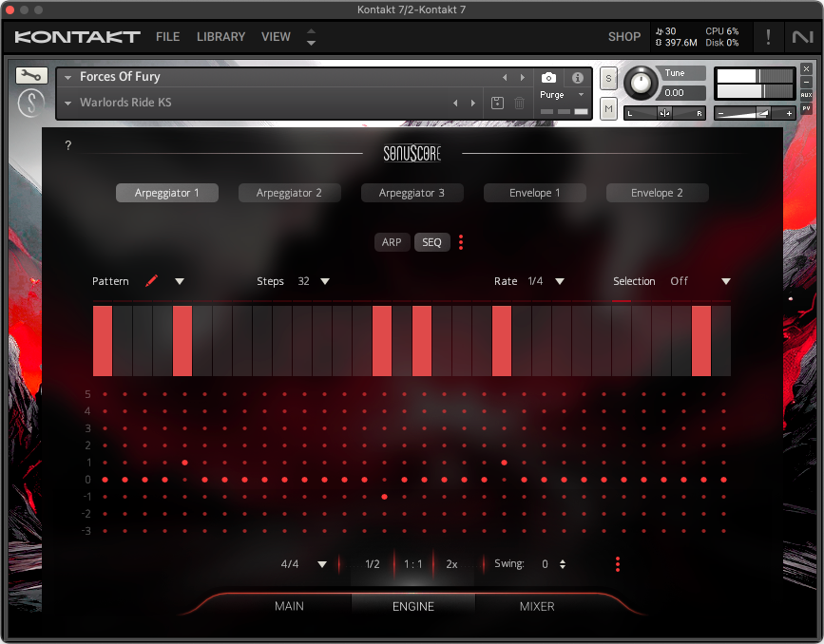Click the Tune knob
This screenshot has height=644, width=824.
point(641,83)
